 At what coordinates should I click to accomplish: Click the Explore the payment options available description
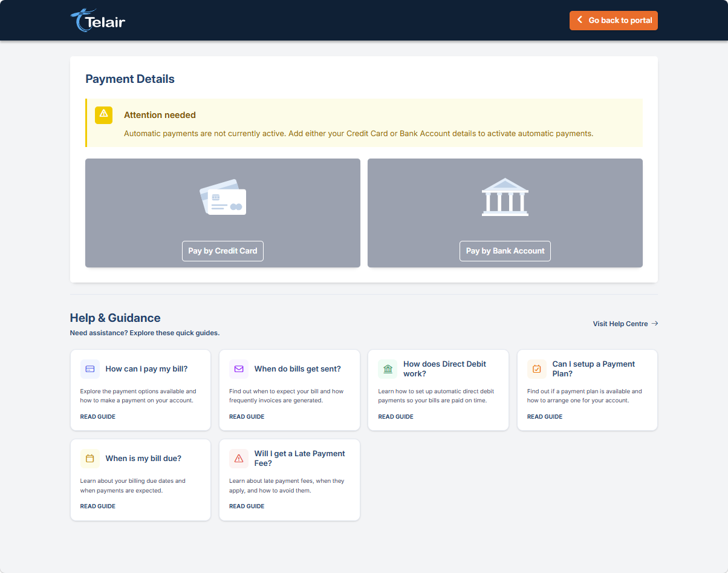(138, 396)
